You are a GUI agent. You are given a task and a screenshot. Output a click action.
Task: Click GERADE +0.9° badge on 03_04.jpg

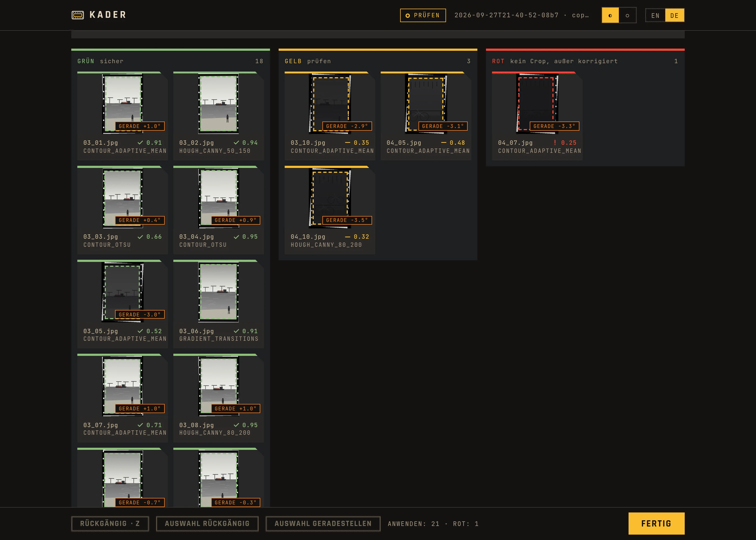[x=235, y=220]
